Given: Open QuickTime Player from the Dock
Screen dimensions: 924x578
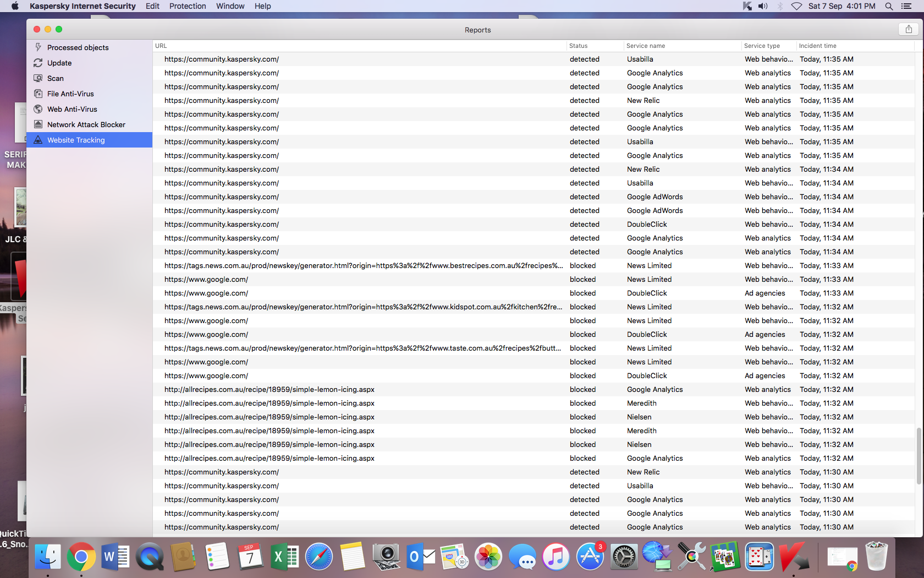Looking at the screenshot, I should point(149,557).
